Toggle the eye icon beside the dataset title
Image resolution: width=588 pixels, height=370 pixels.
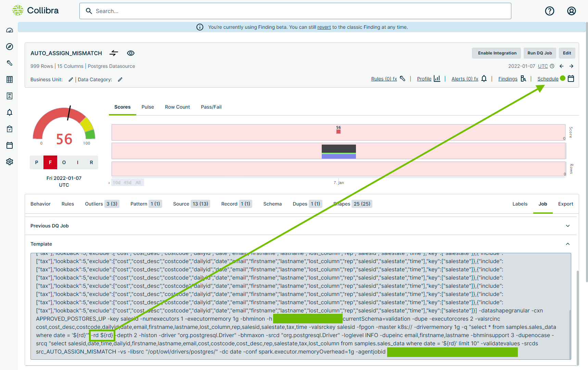coord(131,53)
